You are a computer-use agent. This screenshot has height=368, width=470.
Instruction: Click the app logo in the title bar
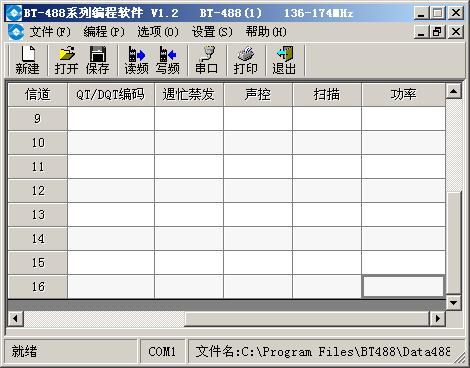tap(14, 13)
